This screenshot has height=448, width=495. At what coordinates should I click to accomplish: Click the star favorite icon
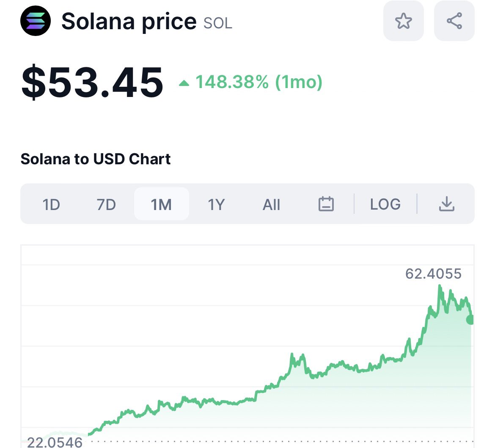point(404,21)
